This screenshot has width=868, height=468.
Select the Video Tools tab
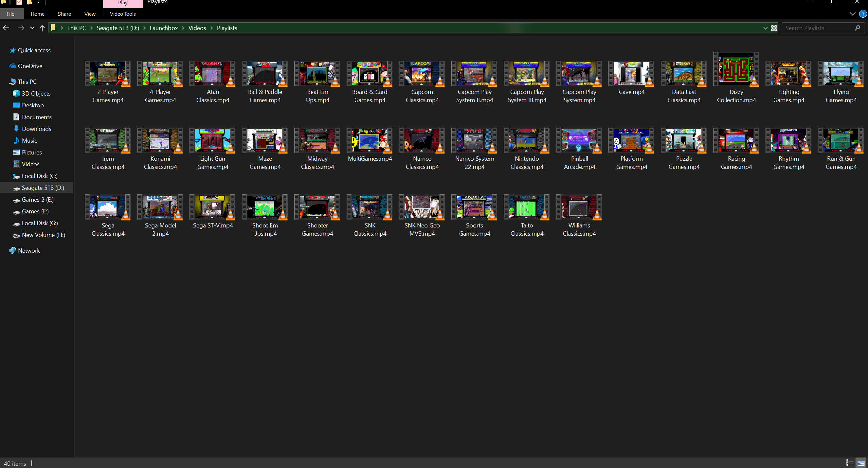[x=123, y=14]
